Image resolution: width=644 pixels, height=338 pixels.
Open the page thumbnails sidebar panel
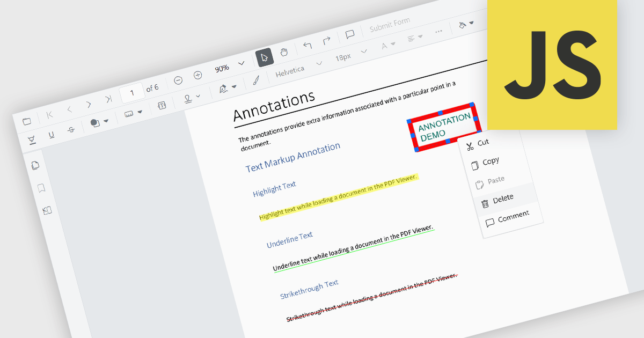pyautogui.click(x=35, y=165)
